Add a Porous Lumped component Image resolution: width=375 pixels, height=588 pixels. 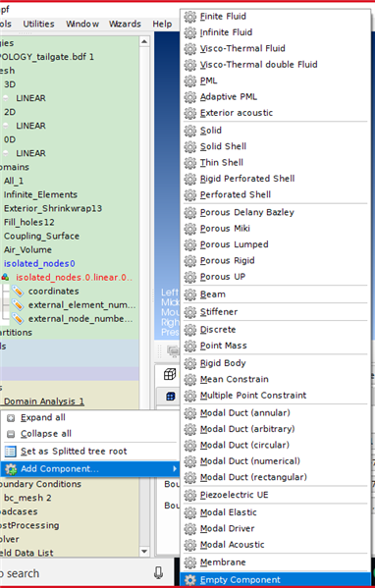tap(276, 244)
